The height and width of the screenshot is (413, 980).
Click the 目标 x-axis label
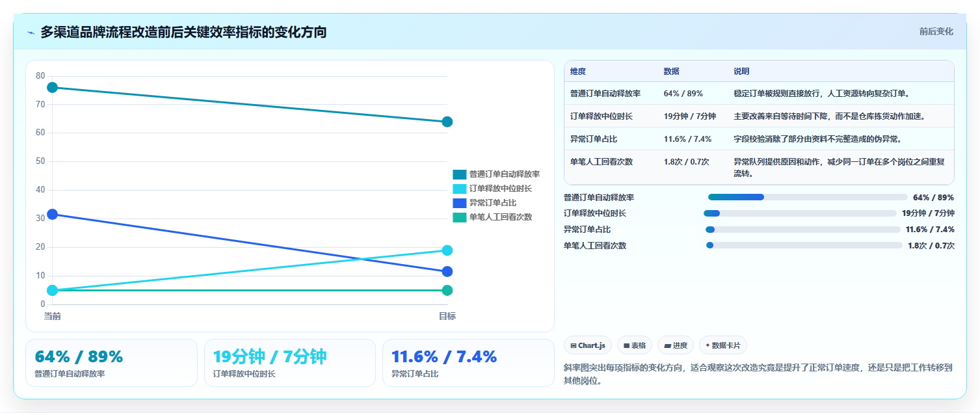point(447,316)
